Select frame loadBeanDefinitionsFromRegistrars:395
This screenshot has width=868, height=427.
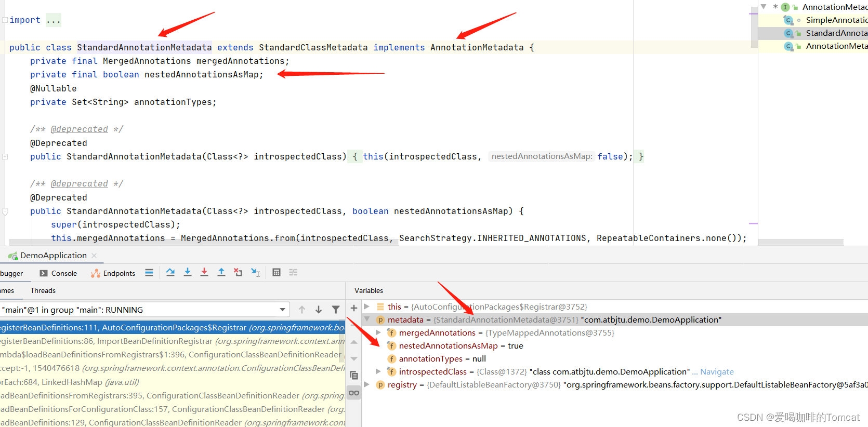[x=173, y=395]
